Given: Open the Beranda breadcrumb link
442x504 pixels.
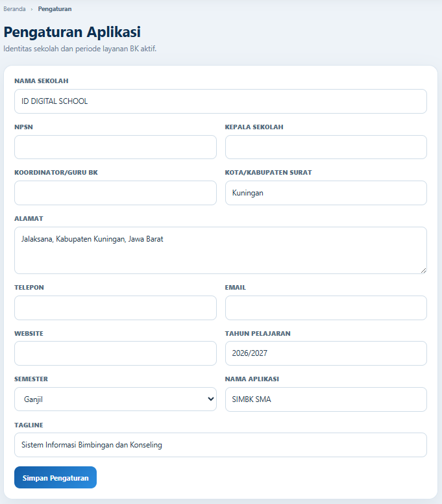Looking at the screenshot, I should [x=14, y=9].
